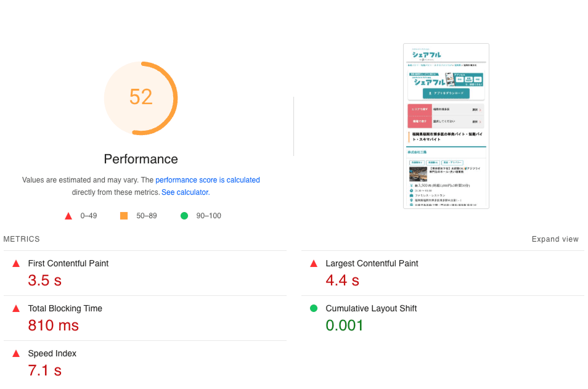Screen dimensions: 588x389
Task: Open the 'performance score is calculated' link
Action: click(x=207, y=180)
